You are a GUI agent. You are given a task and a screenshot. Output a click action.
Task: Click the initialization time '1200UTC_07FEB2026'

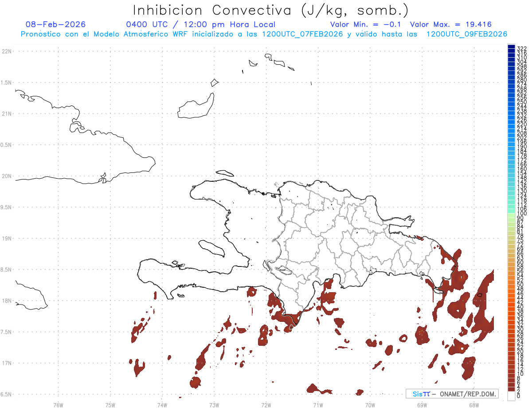302,34
